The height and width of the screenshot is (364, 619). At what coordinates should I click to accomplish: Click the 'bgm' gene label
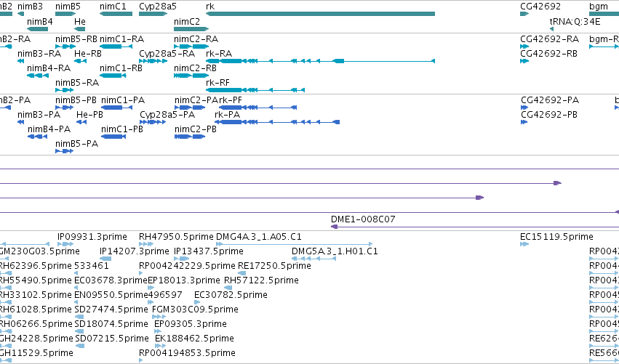click(x=599, y=7)
